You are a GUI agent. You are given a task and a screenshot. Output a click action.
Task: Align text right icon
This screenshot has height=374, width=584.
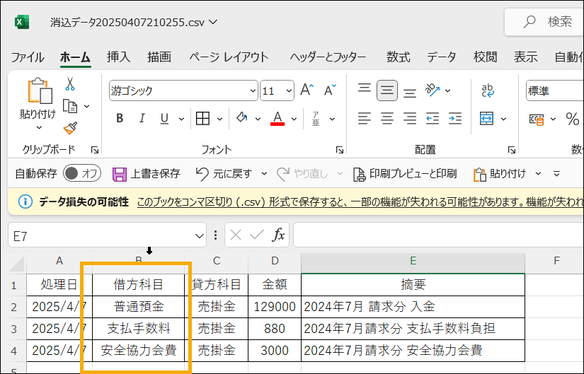pos(410,118)
